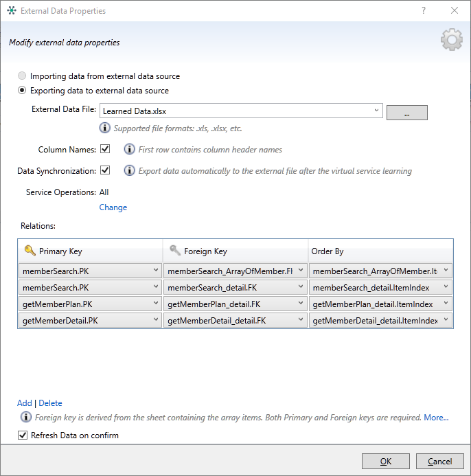Expand the External Data File dropdown

377,111
